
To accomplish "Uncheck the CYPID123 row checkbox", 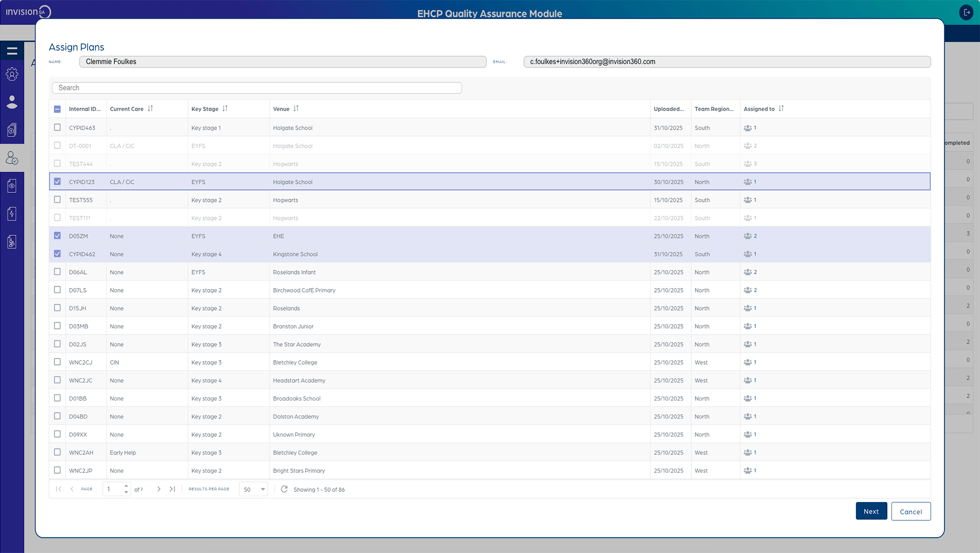I will 57,181.
